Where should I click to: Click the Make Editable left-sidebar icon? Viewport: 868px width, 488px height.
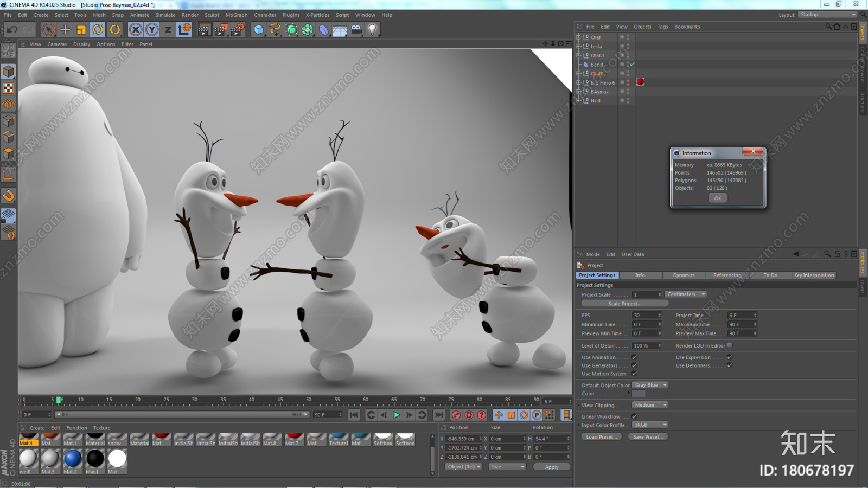pos(8,50)
